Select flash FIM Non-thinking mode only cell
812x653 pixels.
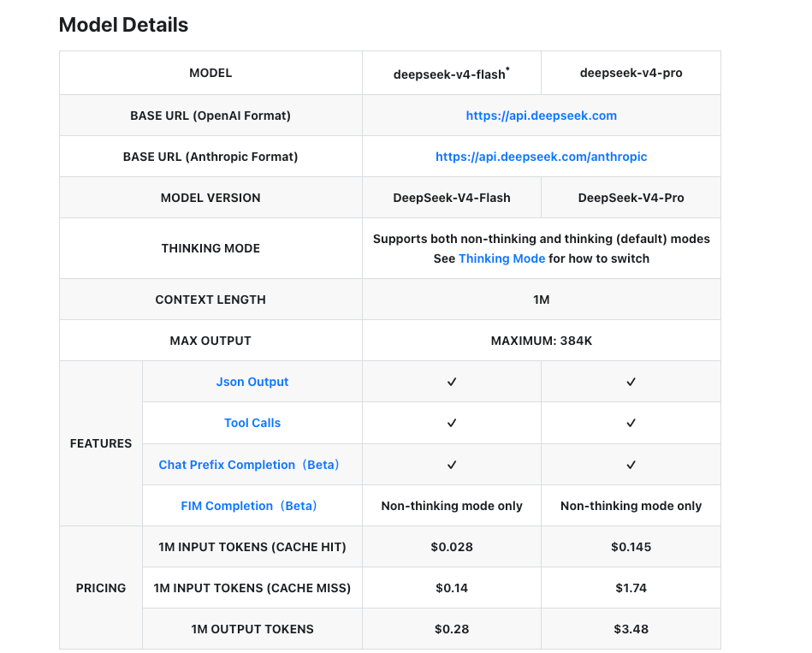pos(452,506)
